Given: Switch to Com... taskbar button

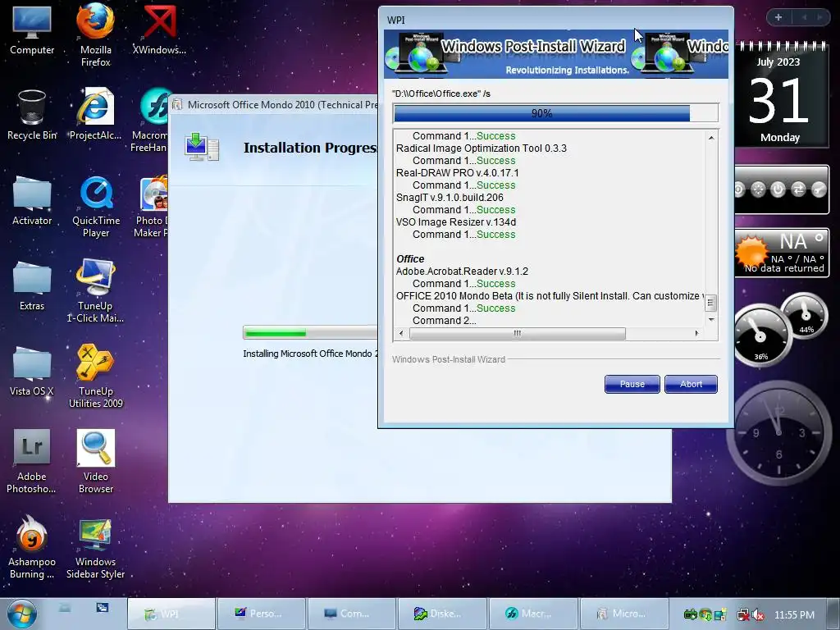Looking at the screenshot, I should pos(352,614).
